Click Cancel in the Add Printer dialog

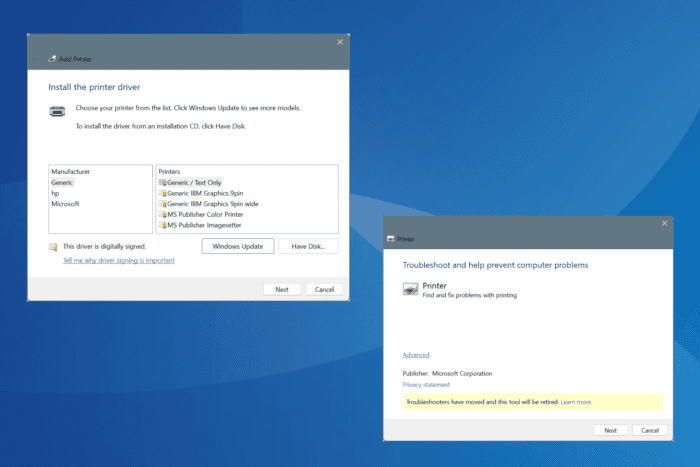click(324, 290)
